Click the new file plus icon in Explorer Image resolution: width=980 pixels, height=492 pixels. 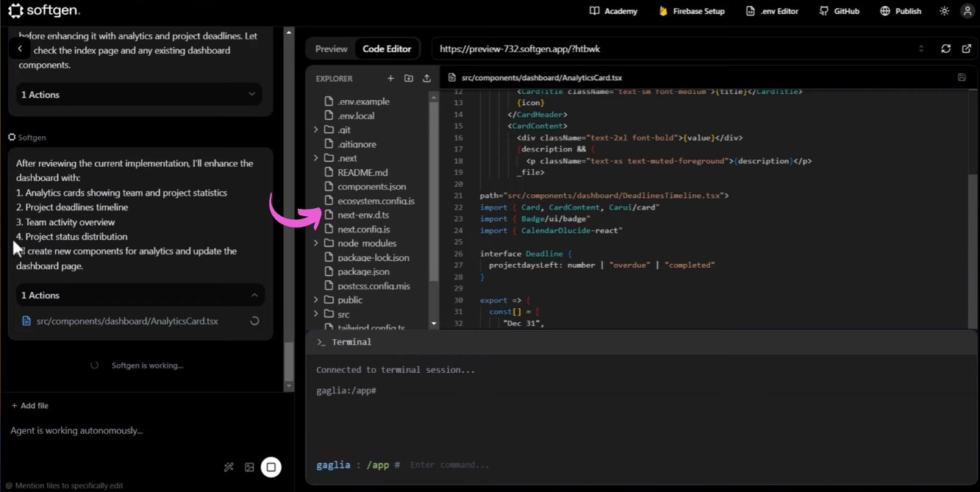coord(391,78)
